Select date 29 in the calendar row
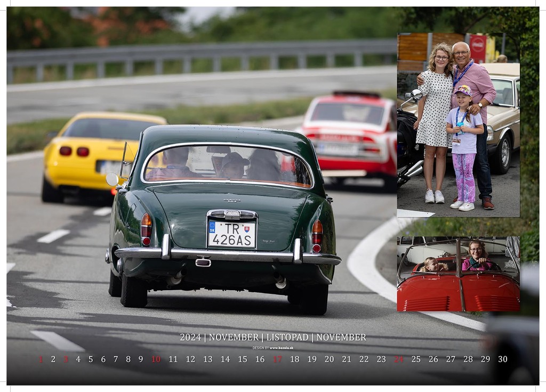Viewport: 546px width, 392px height. pos(485,359)
